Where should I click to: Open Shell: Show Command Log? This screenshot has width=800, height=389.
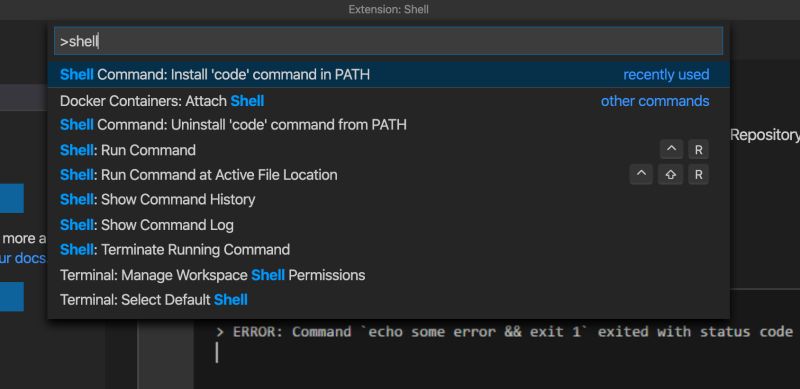coord(388,225)
